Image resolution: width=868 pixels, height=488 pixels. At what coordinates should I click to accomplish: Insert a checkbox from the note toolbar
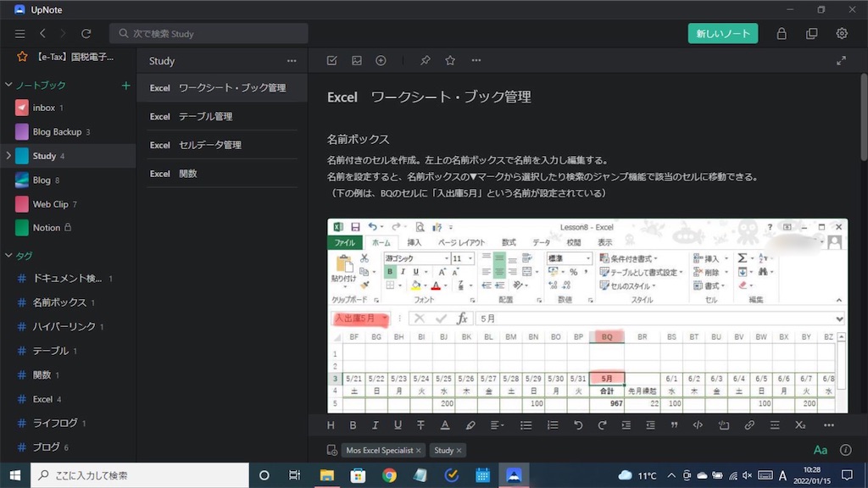[331, 60]
